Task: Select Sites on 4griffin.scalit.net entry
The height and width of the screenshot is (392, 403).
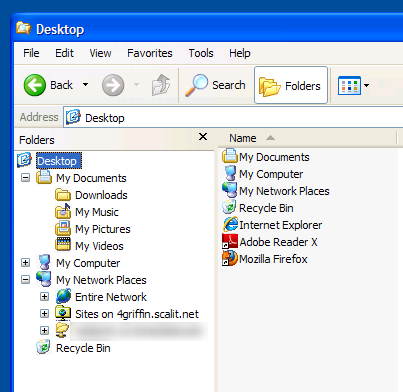Action: click(137, 314)
